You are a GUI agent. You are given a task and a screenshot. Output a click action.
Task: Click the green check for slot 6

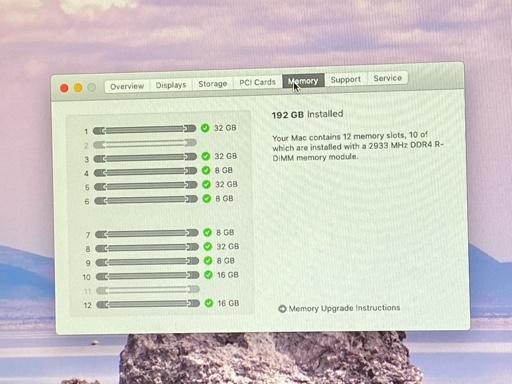[x=207, y=199]
